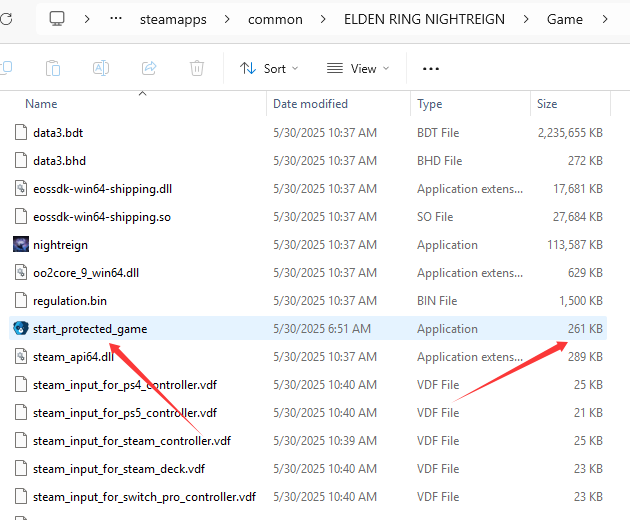Select steam_input_for_switch_pro_controller.vdf file
This screenshot has height=520, width=630.
pyautogui.click(x=308, y=497)
